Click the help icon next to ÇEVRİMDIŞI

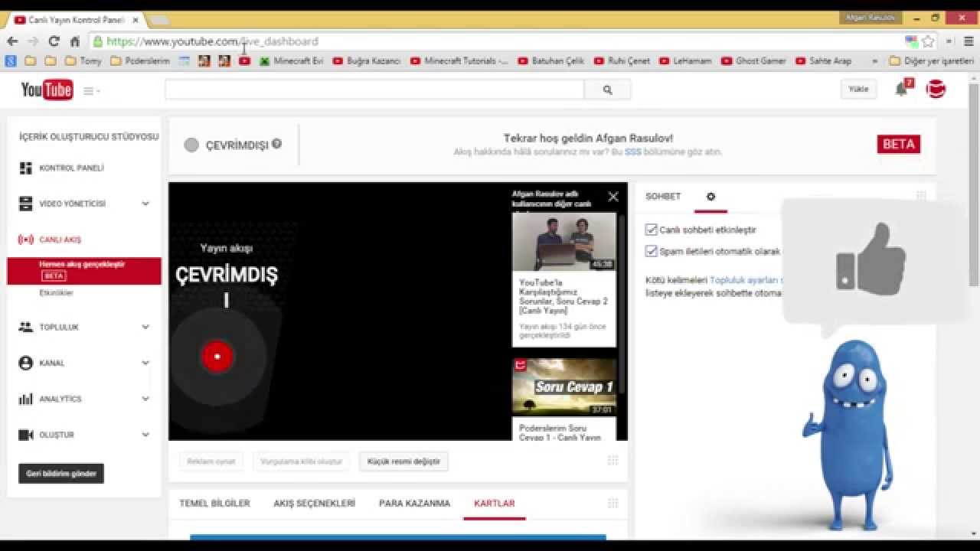pyautogui.click(x=276, y=144)
